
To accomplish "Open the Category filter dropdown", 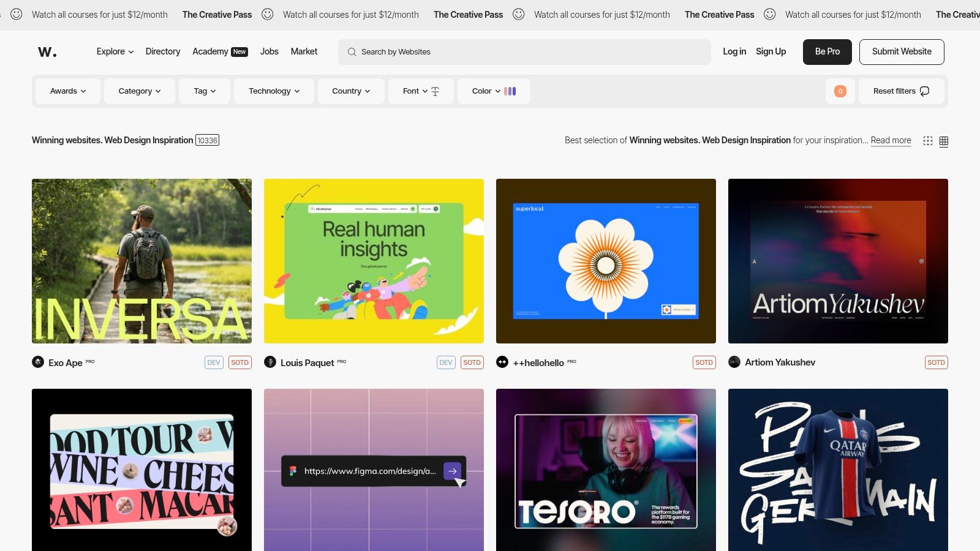I will tap(139, 91).
